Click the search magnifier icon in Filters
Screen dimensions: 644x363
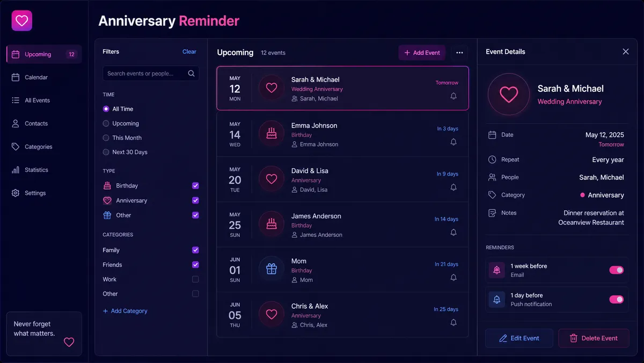click(x=192, y=74)
